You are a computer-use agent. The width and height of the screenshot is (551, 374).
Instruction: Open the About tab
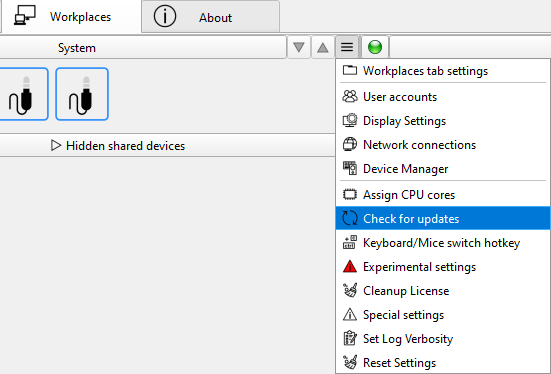[210, 17]
